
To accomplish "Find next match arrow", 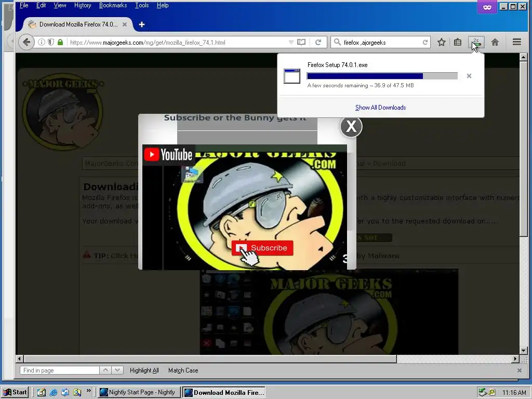I will coord(117,370).
